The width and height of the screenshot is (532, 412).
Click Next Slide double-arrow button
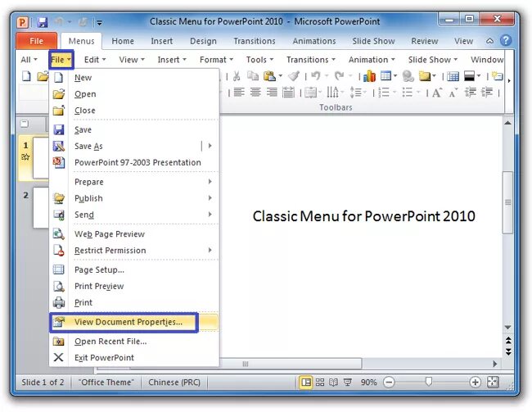click(508, 351)
